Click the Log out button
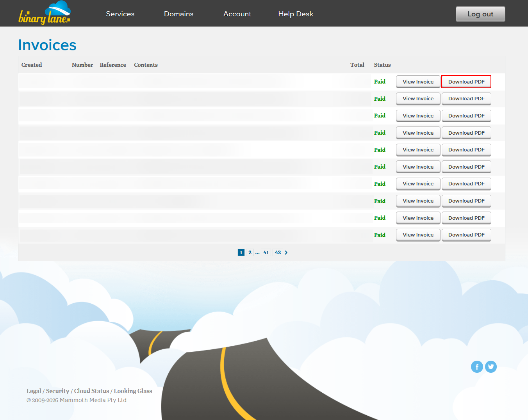 [480, 14]
